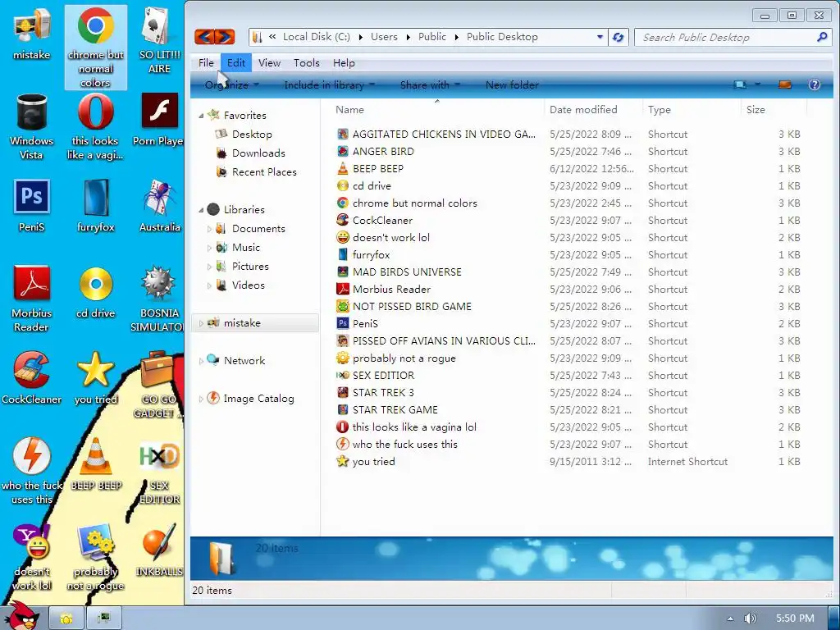Screen dimensions: 840x630
Task: Refresh the Public Desktop folder view
Action: point(619,37)
